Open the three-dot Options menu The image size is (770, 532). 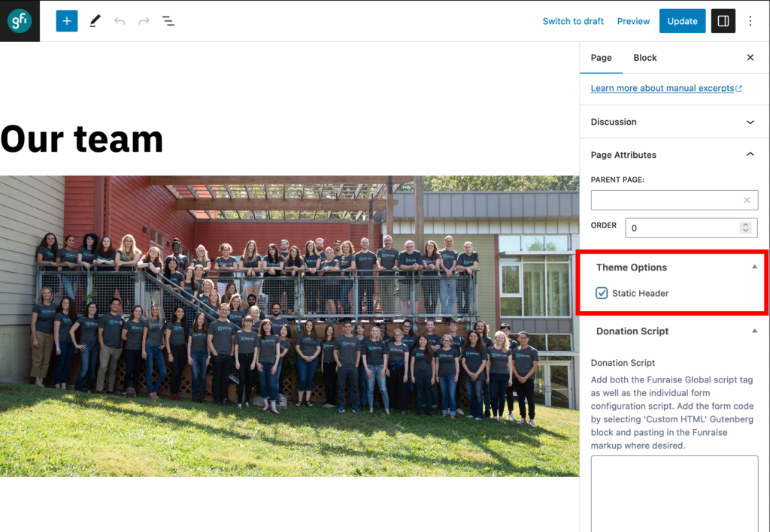(750, 21)
